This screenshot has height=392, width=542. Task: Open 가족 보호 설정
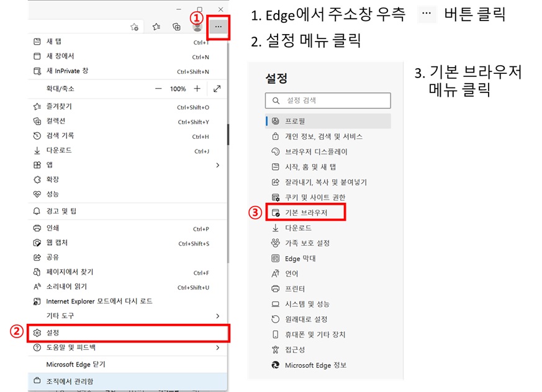click(x=328, y=243)
